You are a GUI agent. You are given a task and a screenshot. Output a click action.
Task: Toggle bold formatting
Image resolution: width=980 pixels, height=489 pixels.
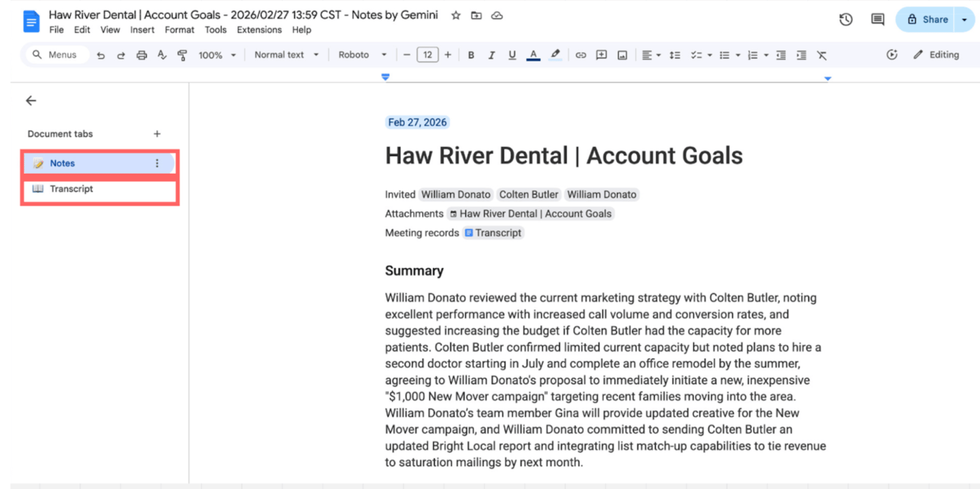[471, 55]
